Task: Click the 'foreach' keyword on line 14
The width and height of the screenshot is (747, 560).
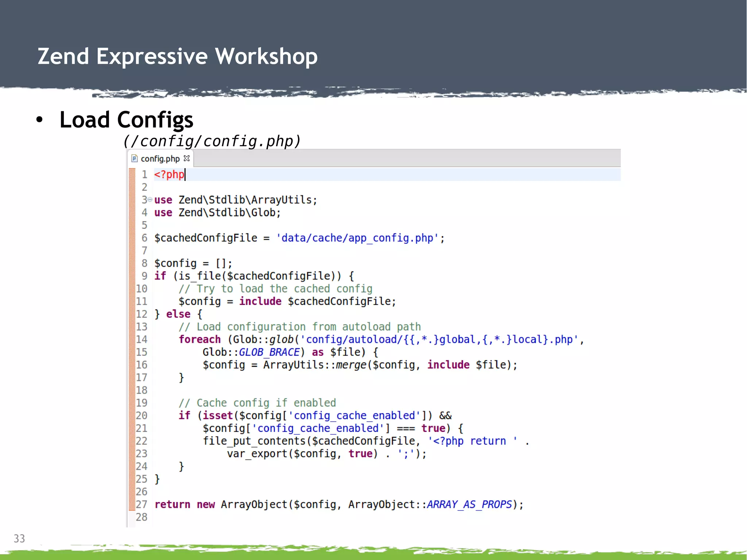Action: [x=200, y=339]
